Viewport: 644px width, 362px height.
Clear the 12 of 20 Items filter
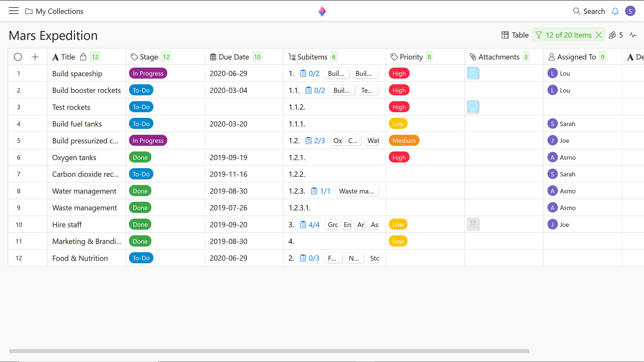click(x=599, y=35)
